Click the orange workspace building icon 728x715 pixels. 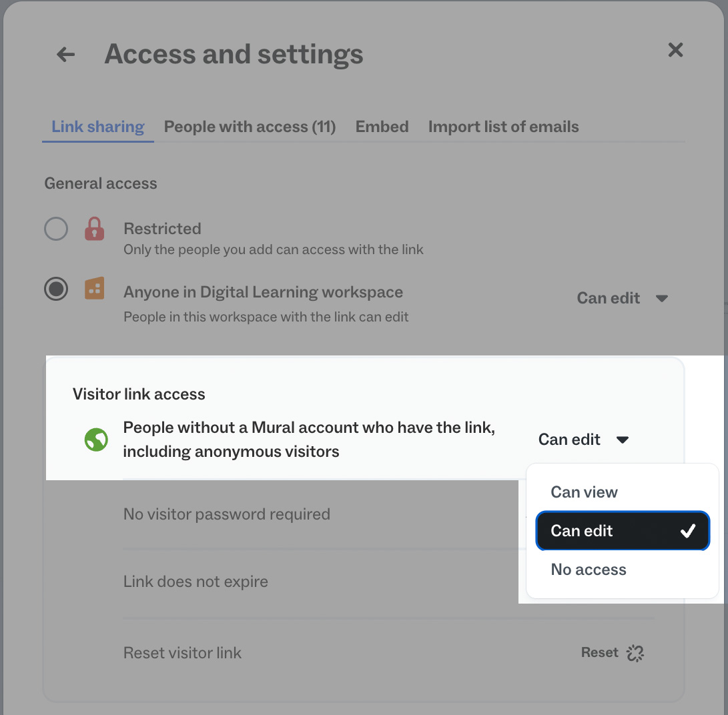(94, 289)
